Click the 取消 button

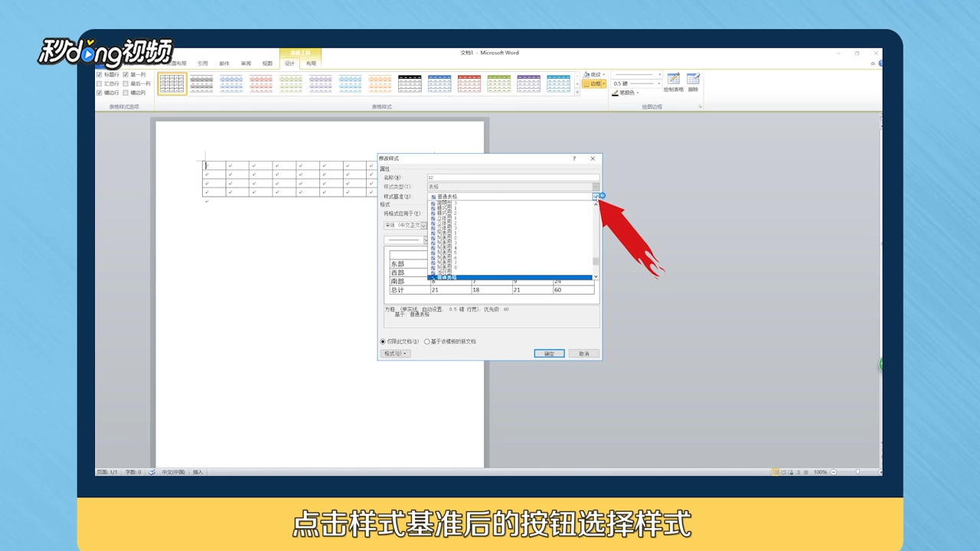[584, 354]
